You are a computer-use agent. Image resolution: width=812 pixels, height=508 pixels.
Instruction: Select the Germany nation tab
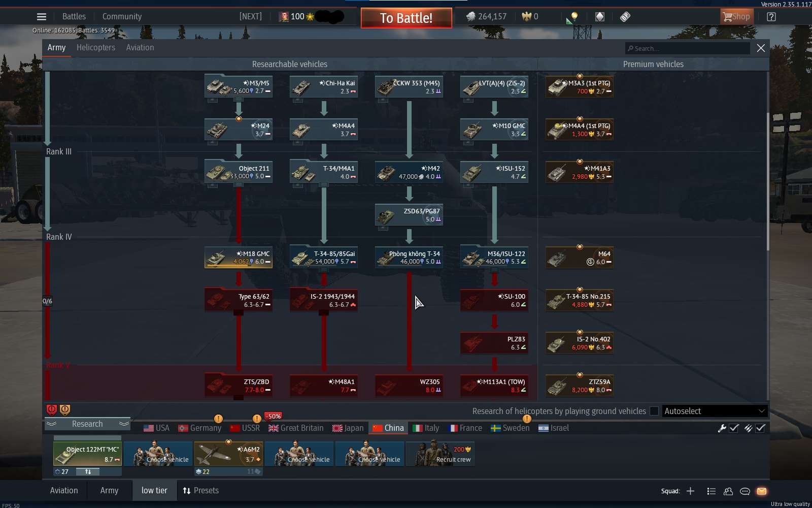pos(200,428)
